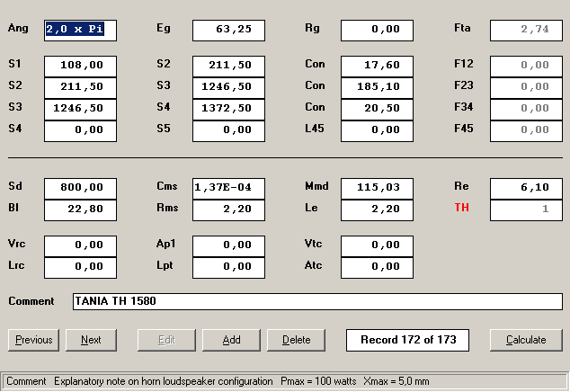Select the Sd field with 800,00
Screen dimensions: 570x392
(80, 189)
